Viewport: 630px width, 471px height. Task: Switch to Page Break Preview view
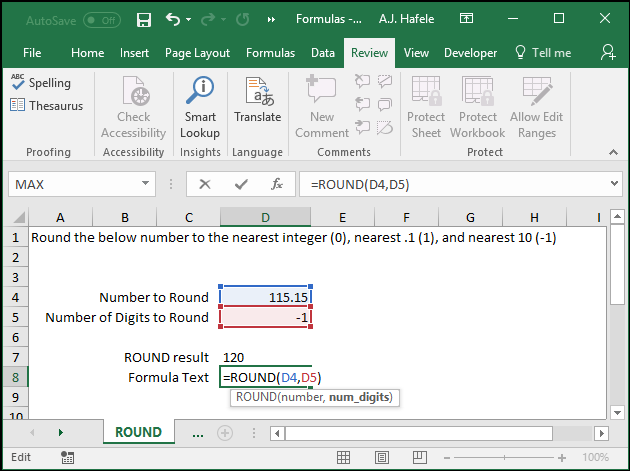419,457
